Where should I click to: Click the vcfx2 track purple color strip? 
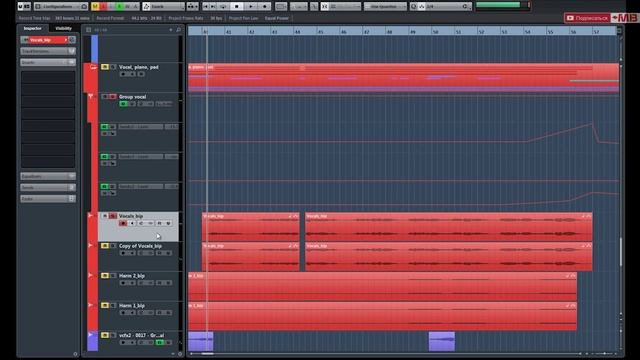(93, 341)
